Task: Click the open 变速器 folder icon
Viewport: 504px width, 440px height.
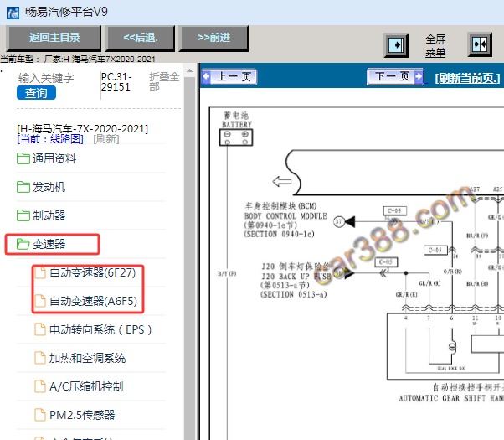Action: click(x=23, y=244)
